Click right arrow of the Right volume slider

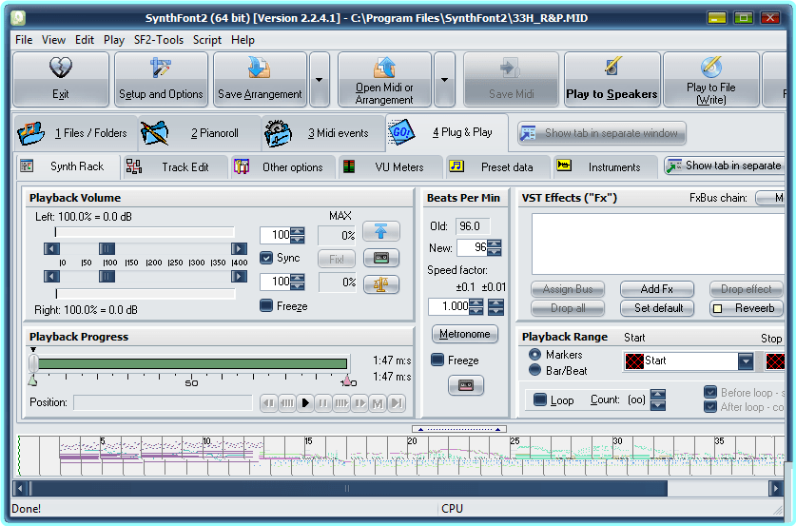[239, 276]
